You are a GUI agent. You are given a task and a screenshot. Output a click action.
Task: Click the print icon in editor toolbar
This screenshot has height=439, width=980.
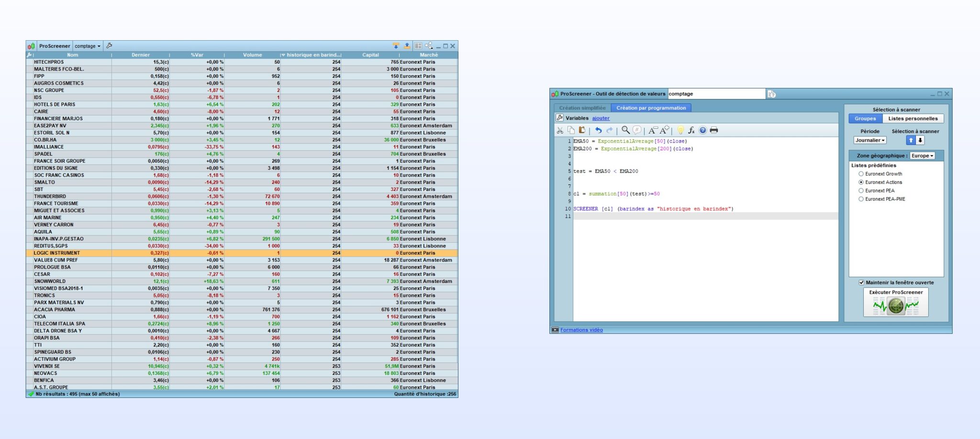[714, 130]
